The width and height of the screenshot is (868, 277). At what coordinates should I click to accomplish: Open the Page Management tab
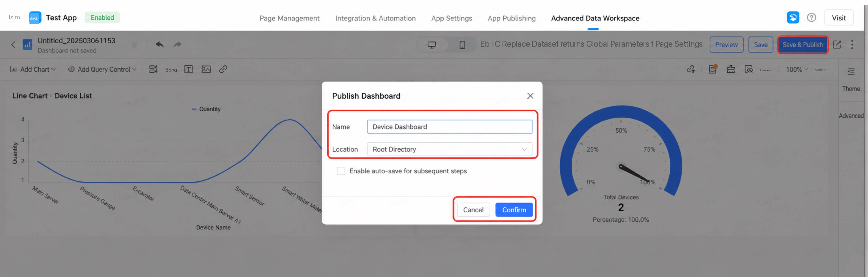(289, 18)
